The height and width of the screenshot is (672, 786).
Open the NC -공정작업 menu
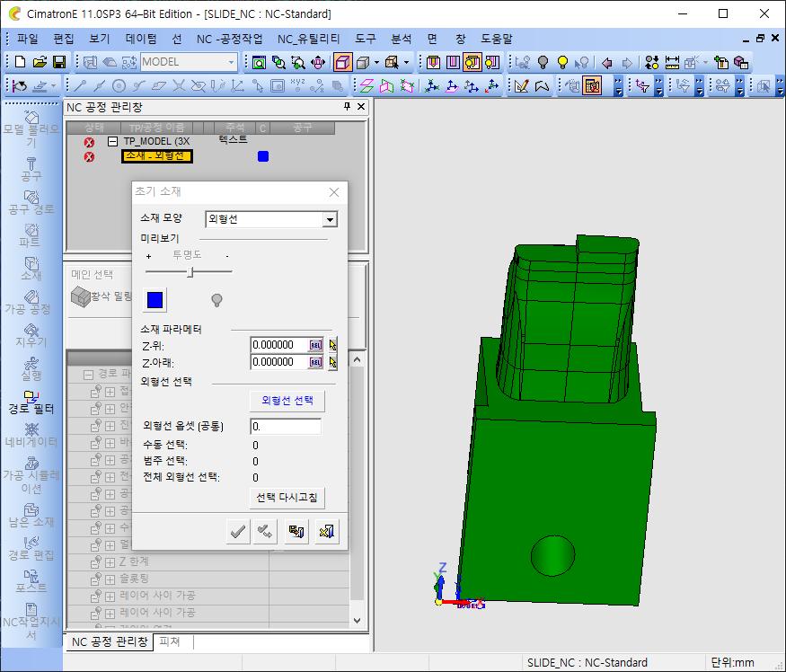[x=230, y=39]
